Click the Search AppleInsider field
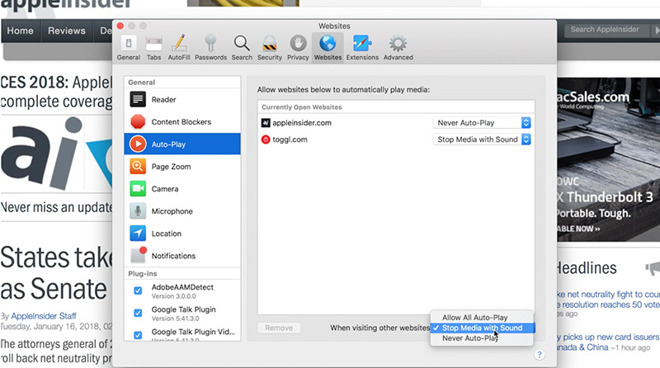Screen dimensions: 660x368 (606, 30)
